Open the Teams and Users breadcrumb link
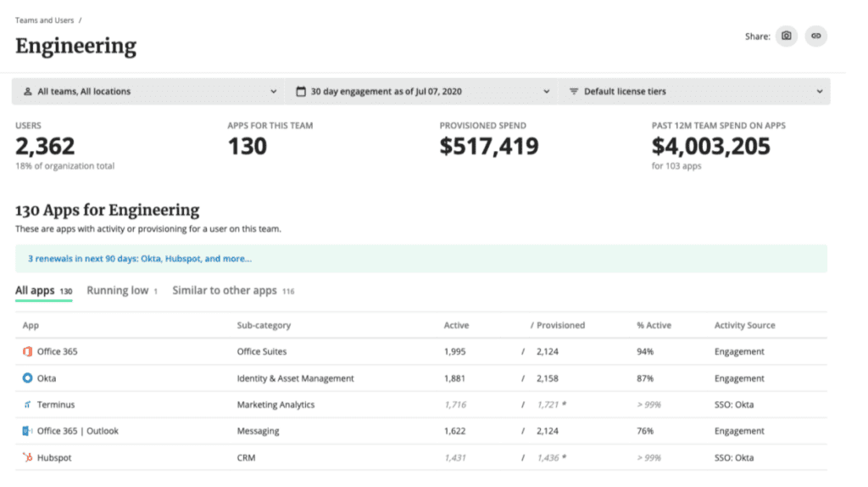This screenshot has width=868, height=487. click(44, 20)
